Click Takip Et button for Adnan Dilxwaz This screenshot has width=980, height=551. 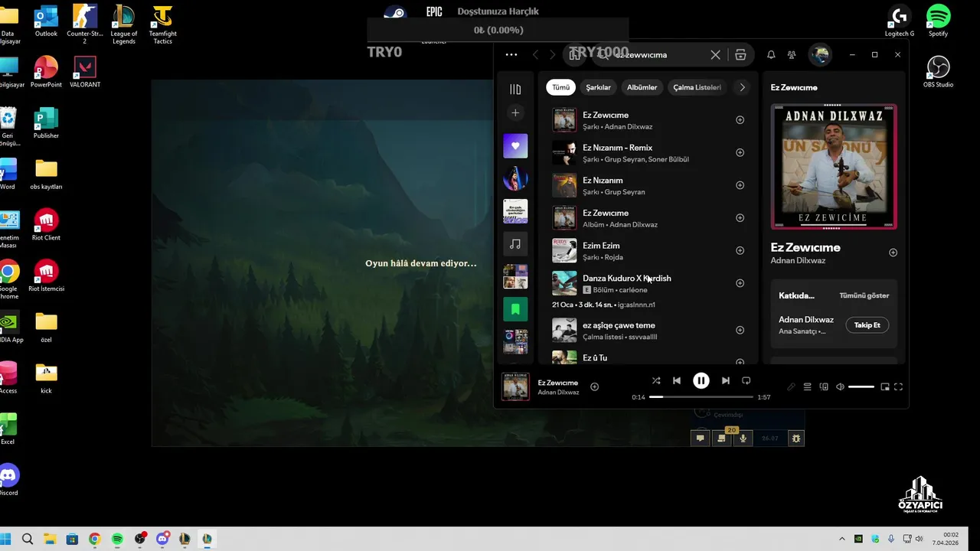(x=867, y=325)
